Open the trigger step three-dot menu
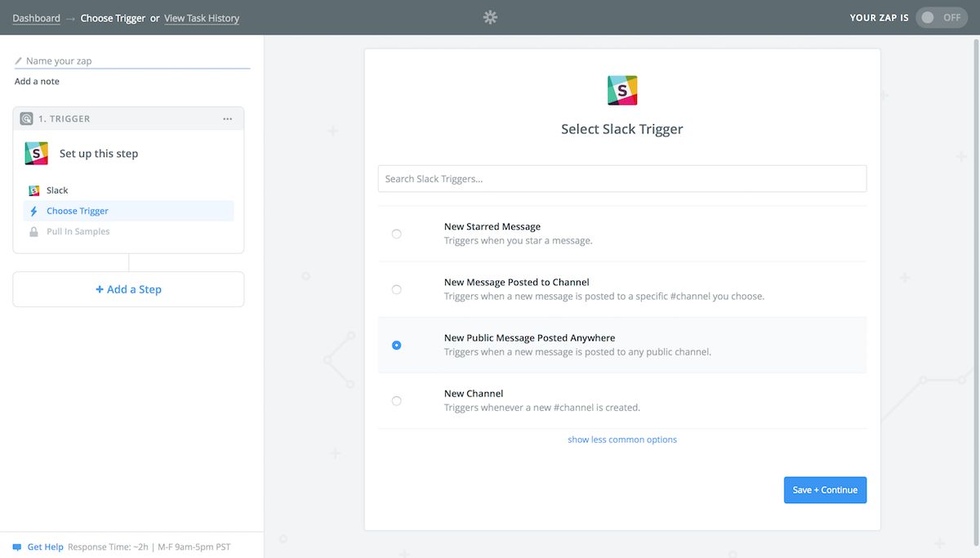Image resolution: width=980 pixels, height=558 pixels. (x=228, y=118)
